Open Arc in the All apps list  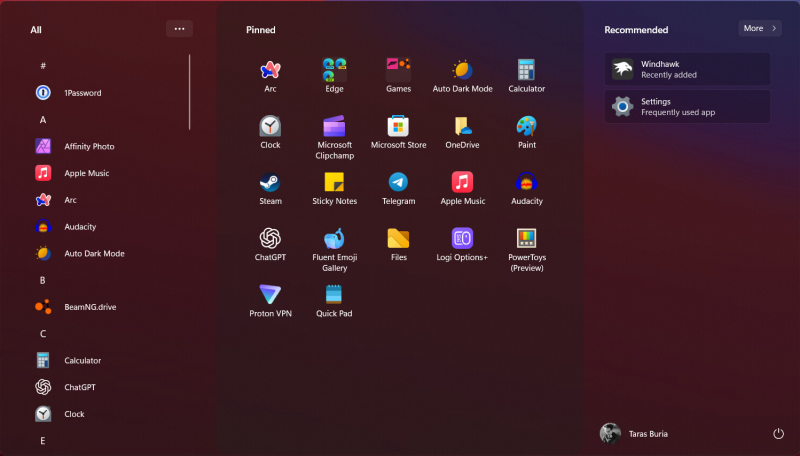[x=109, y=200]
